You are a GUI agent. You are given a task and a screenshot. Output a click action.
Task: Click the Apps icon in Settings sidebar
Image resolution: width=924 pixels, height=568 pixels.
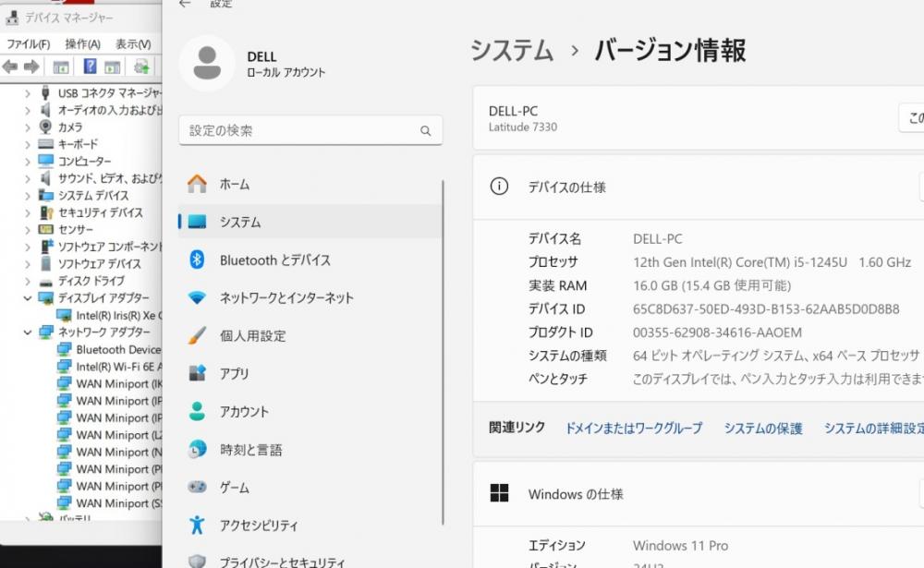[x=198, y=373]
